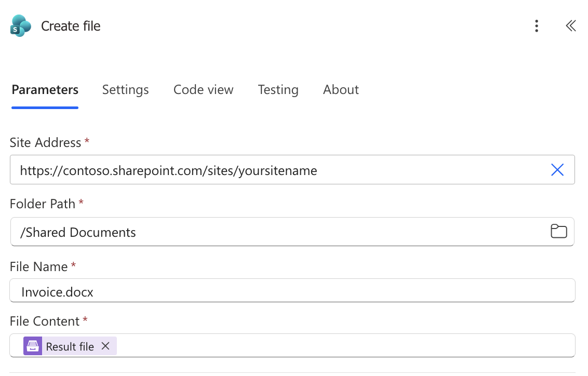588x376 pixels.
Task: View the About tab
Action: [341, 89]
